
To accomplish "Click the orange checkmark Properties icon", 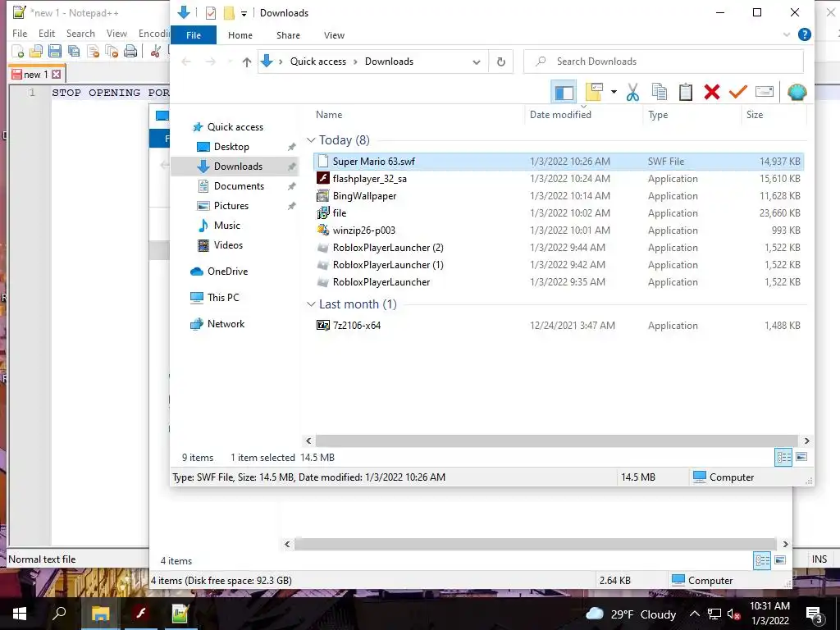I will click(737, 92).
